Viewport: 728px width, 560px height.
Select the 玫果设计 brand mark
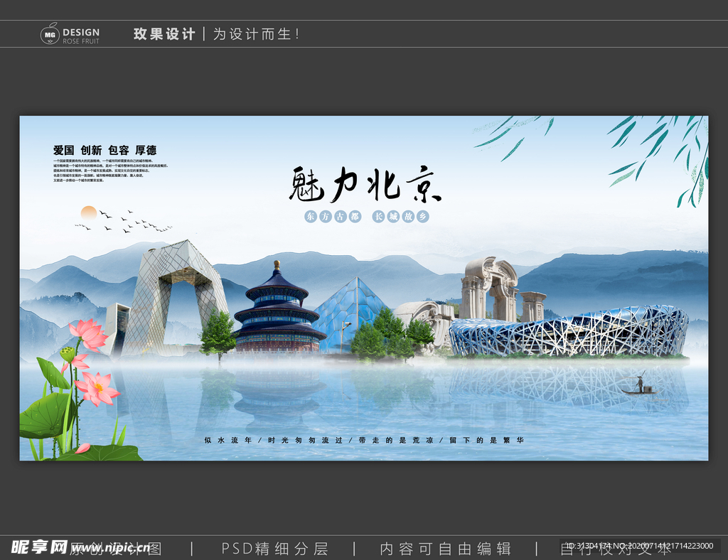click(164, 32)
